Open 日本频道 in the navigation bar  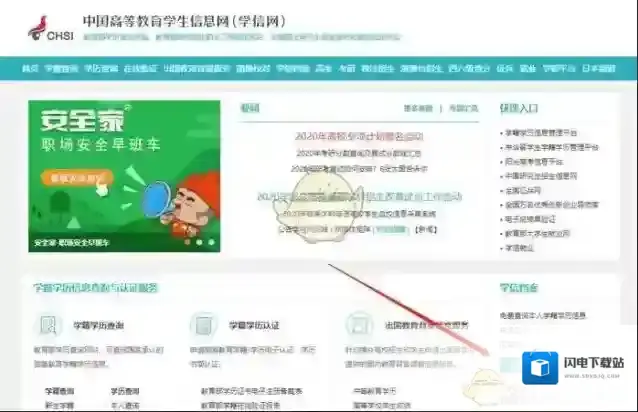pyautogui.click(x=599, y=69)
